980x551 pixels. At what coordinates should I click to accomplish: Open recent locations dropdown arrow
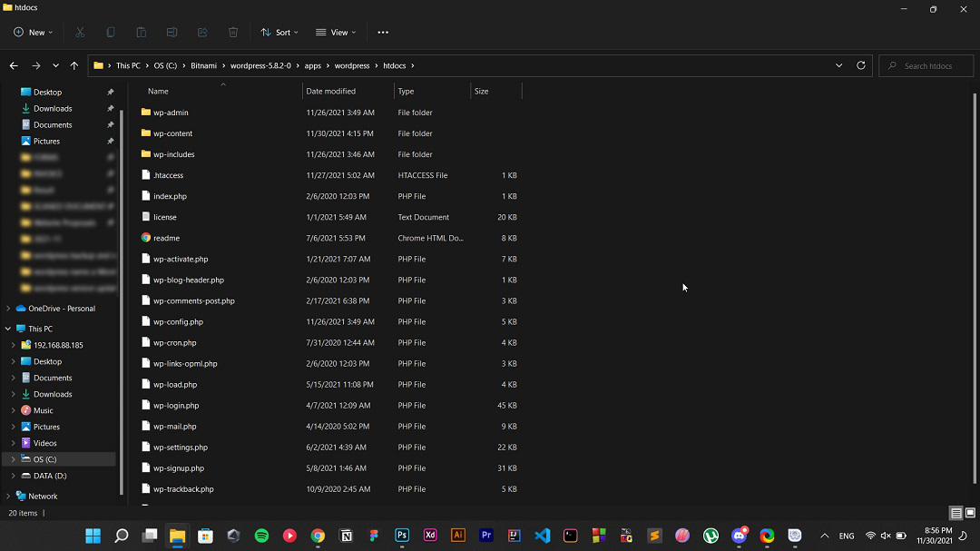(x=55, y=65)
